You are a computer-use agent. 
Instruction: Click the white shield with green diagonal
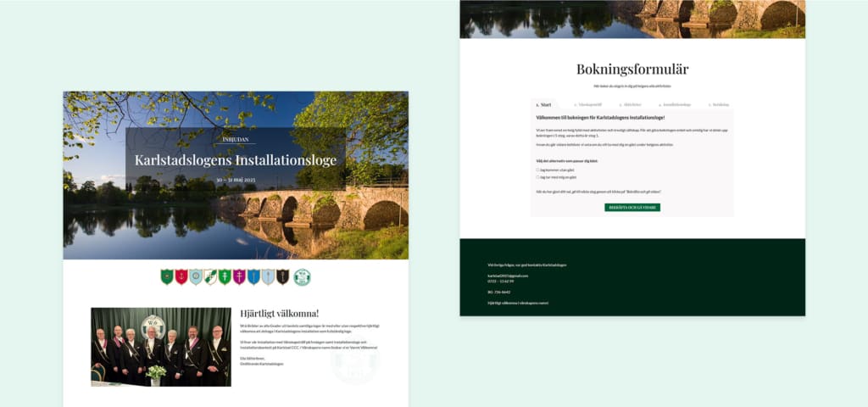point(210,276)
